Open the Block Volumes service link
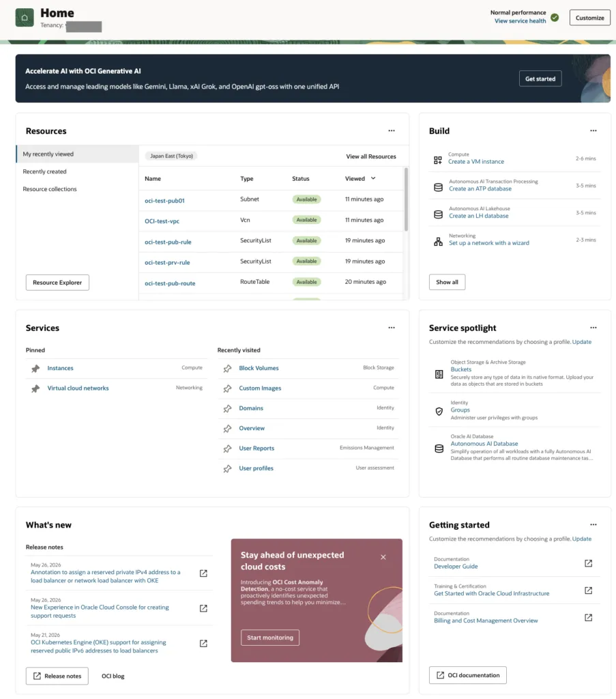The image size is (616, 699). pos(259,368)
